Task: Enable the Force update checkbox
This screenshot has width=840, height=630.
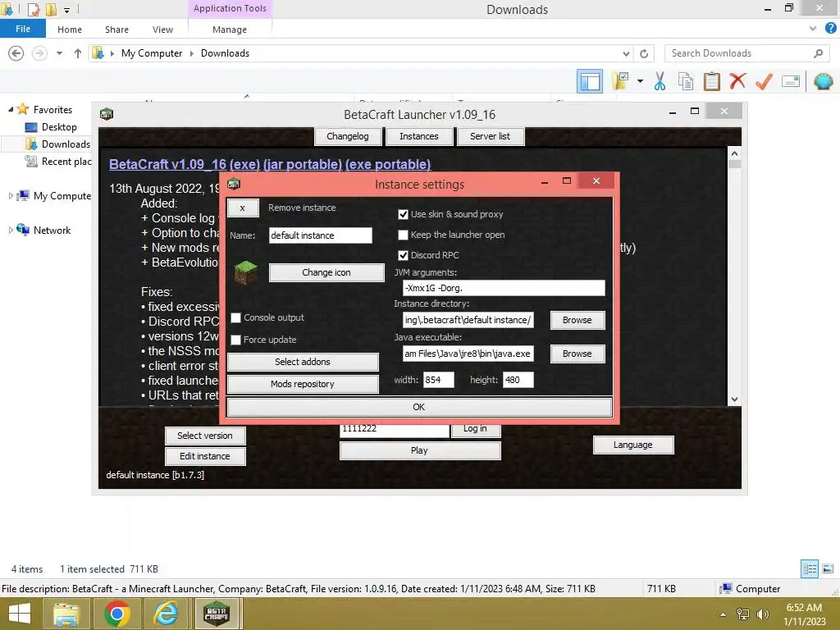Action: pyautogui.click(x=235, y=340)
